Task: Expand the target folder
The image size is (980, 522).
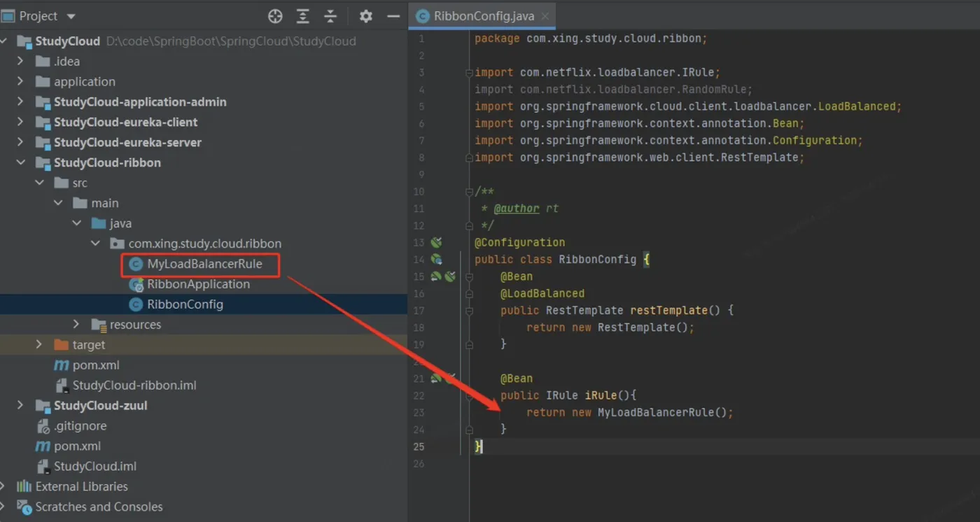Action: 39,345
